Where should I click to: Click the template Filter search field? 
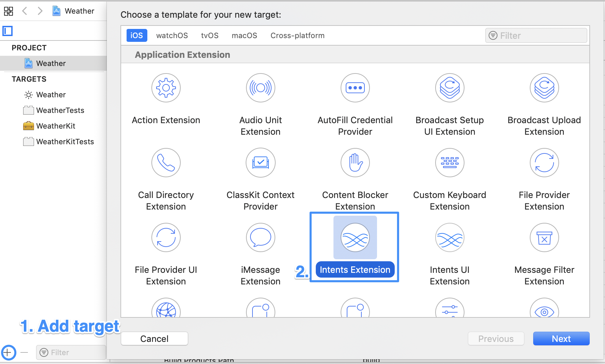pos(536,35)
